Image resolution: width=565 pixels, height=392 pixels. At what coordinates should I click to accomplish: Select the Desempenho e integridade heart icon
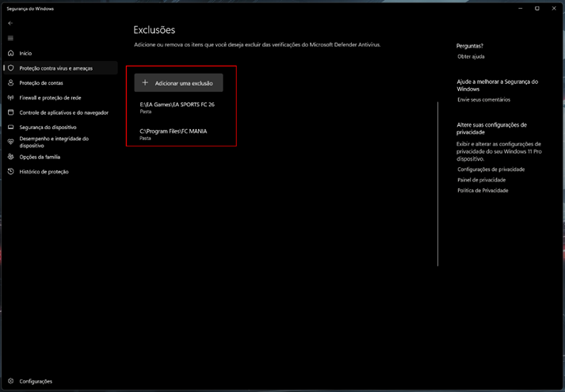10,142
